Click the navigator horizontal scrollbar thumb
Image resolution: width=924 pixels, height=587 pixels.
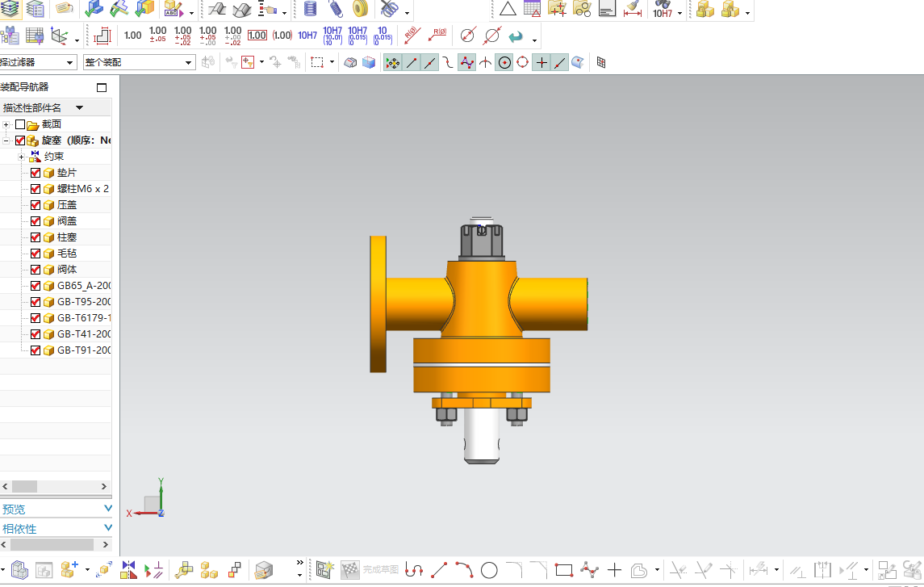[25, 486]
